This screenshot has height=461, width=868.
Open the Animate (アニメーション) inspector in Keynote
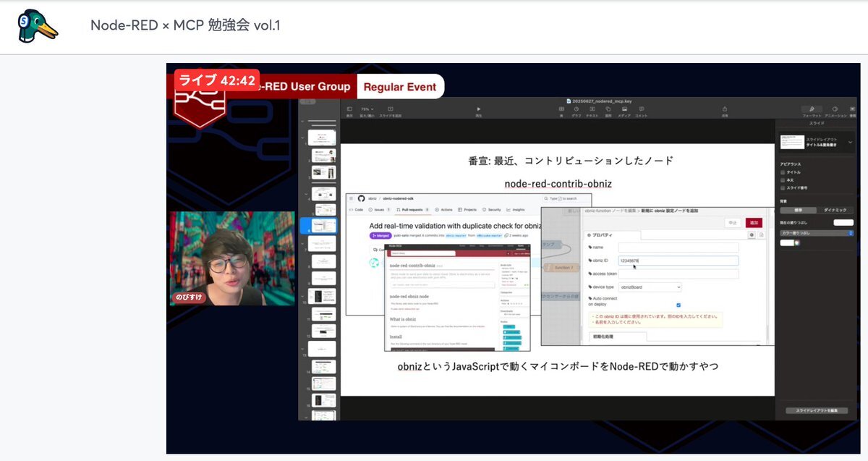[x=835, y=109]
